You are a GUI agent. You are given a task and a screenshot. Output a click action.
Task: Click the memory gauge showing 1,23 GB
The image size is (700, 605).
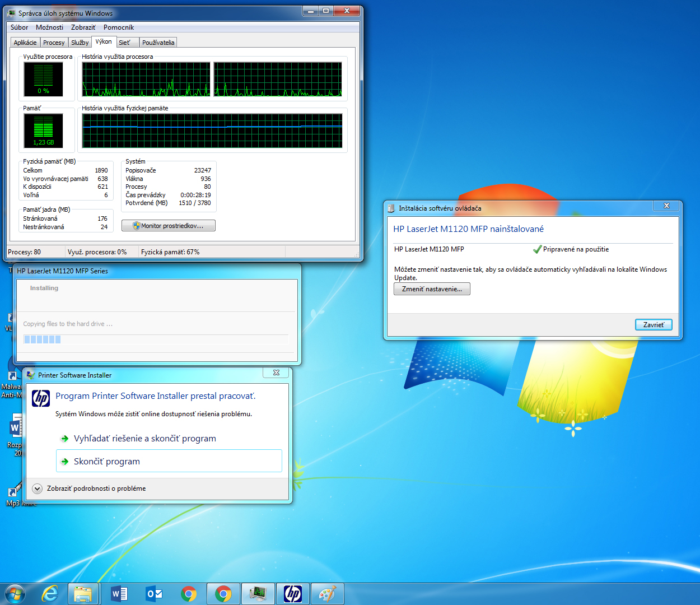[43, 131]
